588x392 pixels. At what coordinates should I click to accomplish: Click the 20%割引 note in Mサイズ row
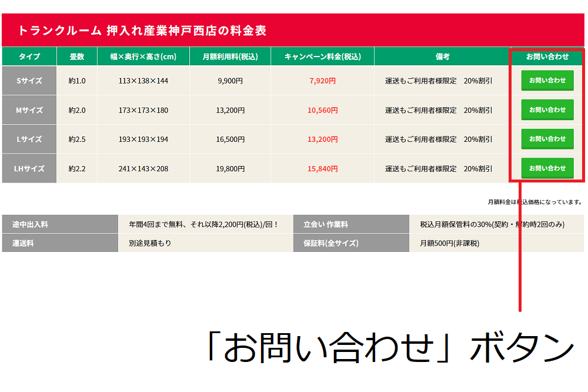[x=477, y=111]
